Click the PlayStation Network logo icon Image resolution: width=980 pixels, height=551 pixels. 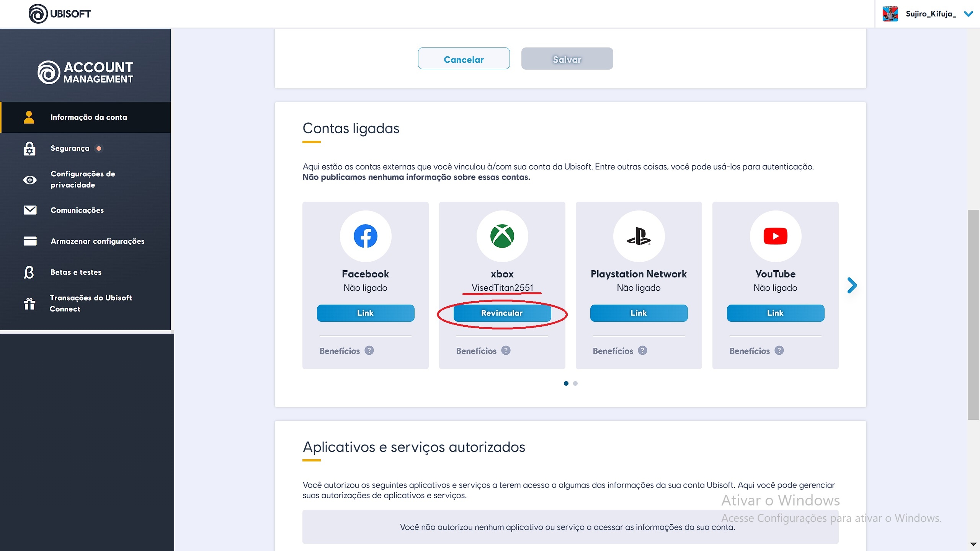coord(639,236)
